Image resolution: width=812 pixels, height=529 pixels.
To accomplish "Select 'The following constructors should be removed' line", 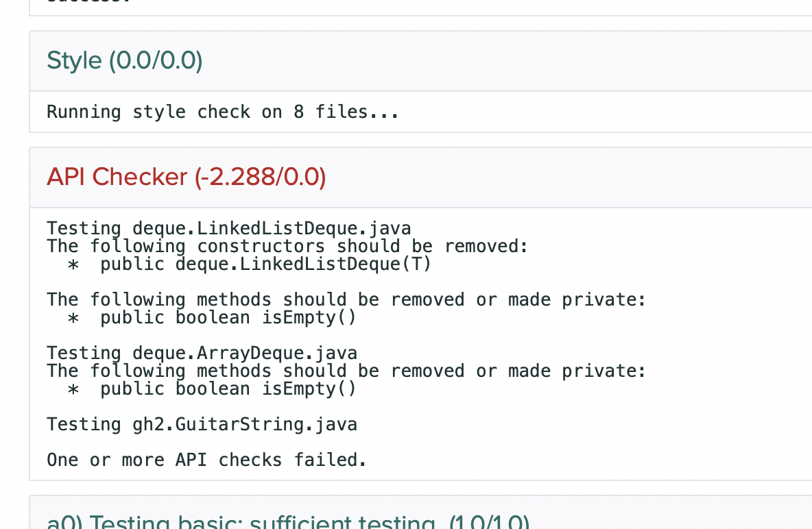I will [x=287, y=246].
